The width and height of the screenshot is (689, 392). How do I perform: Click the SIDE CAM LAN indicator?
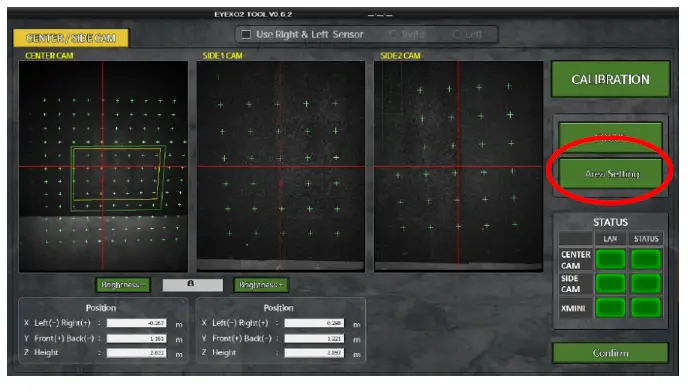point(610,283)
